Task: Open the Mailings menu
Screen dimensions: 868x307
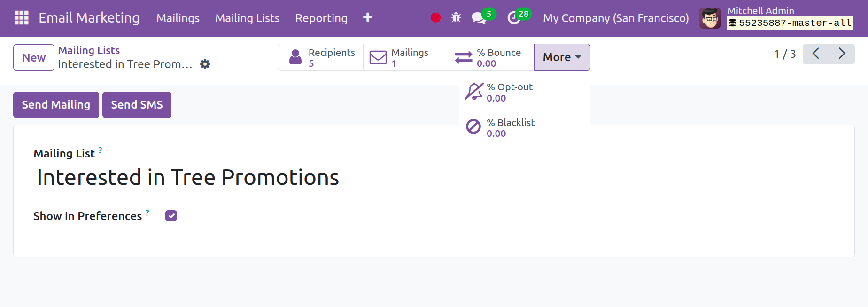Action: tap(178, 18)
